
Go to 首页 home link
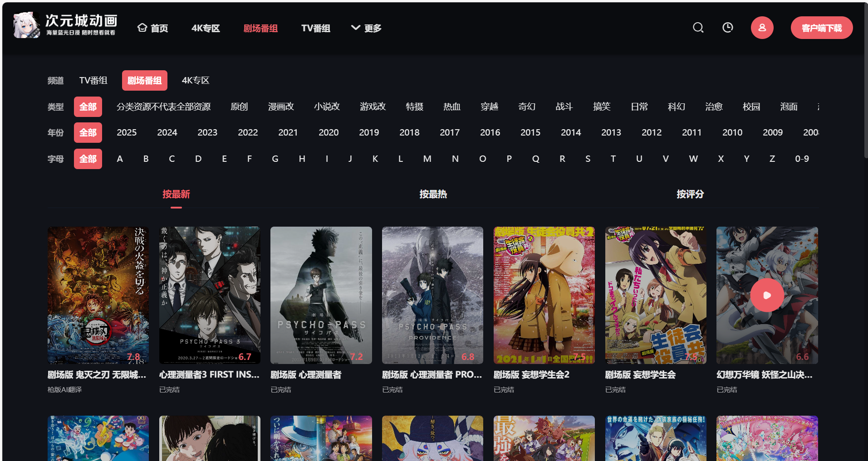153,28
